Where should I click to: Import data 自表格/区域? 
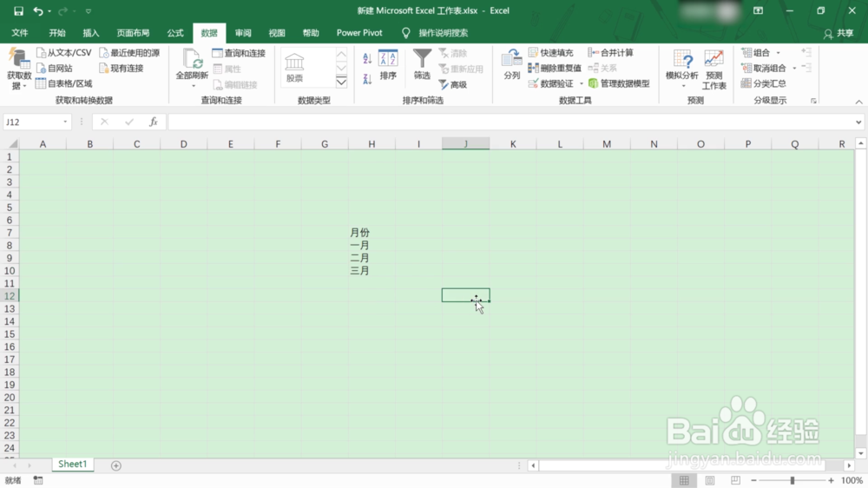point(63,83)
